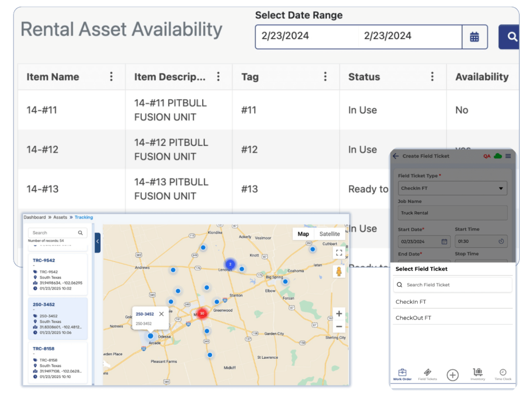Open the Item Name column options menu
Viewport: 532px width, 418px height.
point(111,76)
